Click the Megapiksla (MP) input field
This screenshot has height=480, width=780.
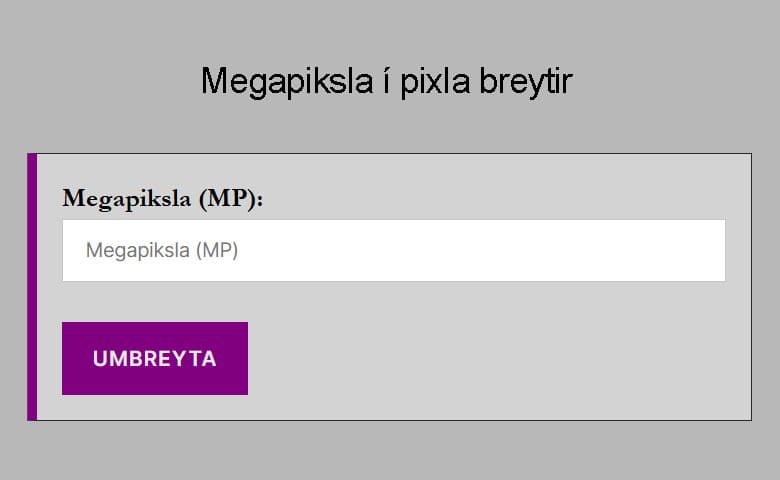click(393, 250)
